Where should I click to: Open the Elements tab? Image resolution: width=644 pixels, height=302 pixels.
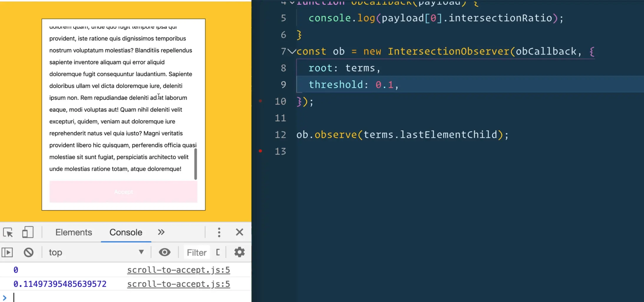coord(74,232)
